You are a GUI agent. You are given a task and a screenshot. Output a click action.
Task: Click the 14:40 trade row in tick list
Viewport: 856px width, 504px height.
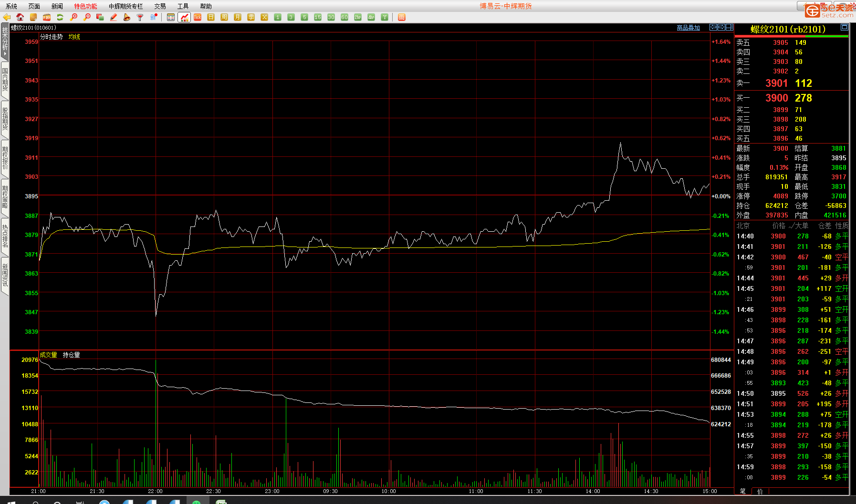792,236
